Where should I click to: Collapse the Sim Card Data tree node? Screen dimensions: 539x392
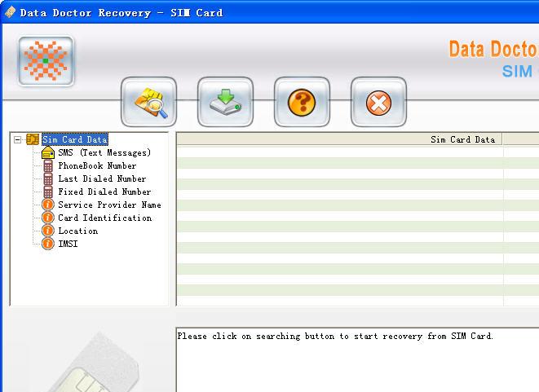pos(17,139)
